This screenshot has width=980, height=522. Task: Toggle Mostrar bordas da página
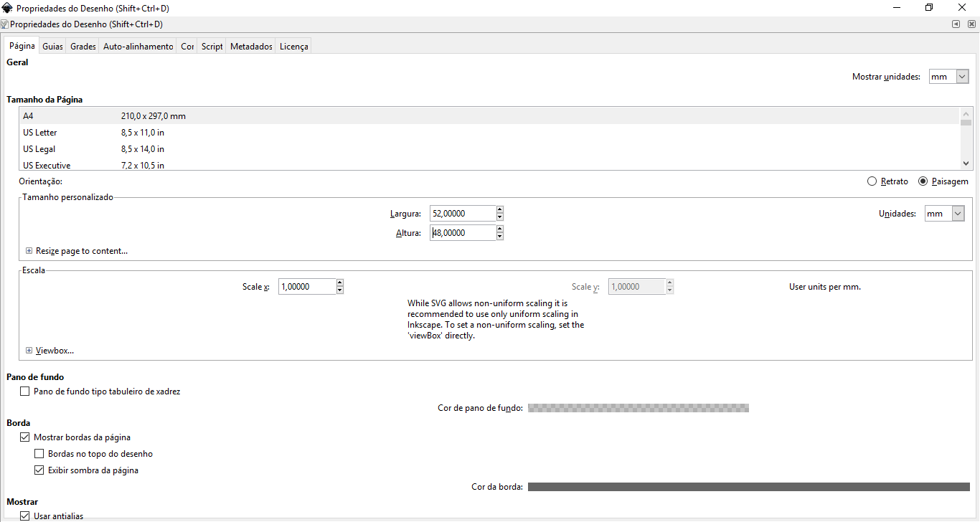click(x=25, y=437)
